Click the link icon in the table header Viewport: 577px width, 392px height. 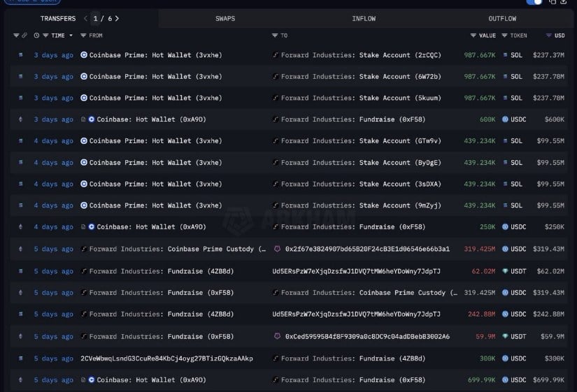pos(24,36)
